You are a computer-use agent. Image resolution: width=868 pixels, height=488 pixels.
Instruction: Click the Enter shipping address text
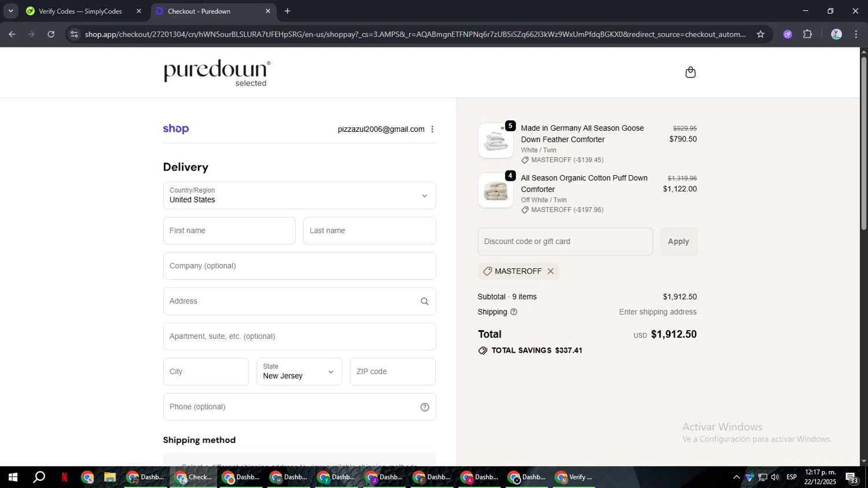658,312
